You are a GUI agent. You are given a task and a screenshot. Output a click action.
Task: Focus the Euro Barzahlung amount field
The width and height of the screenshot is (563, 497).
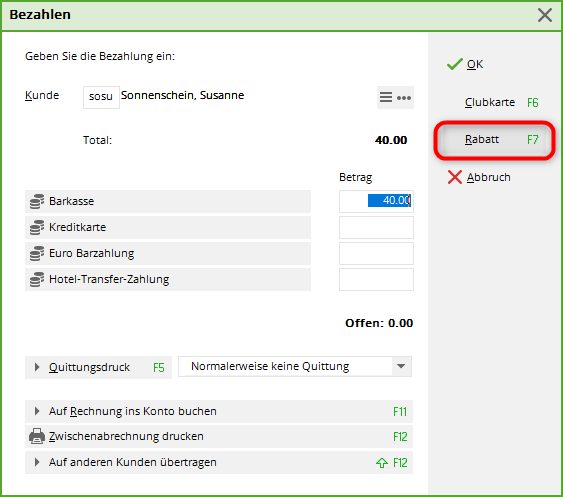coord(376,254)
